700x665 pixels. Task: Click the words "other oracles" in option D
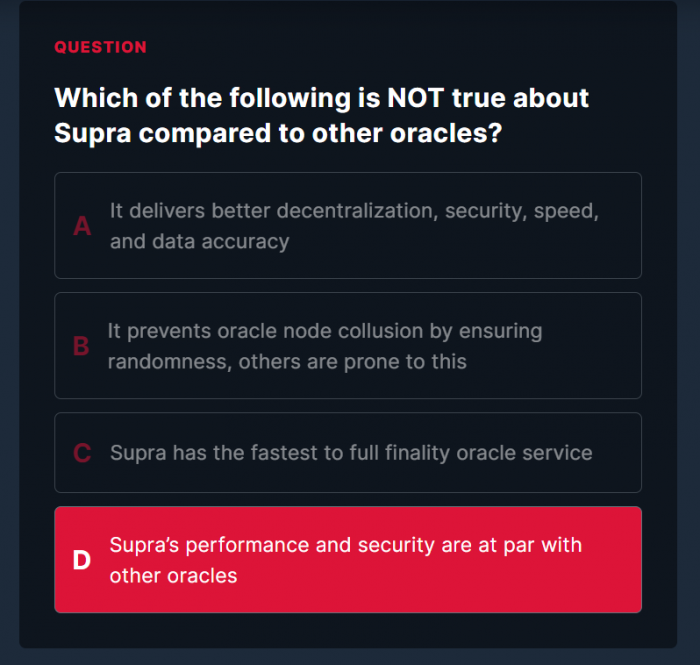pos(173,575)
